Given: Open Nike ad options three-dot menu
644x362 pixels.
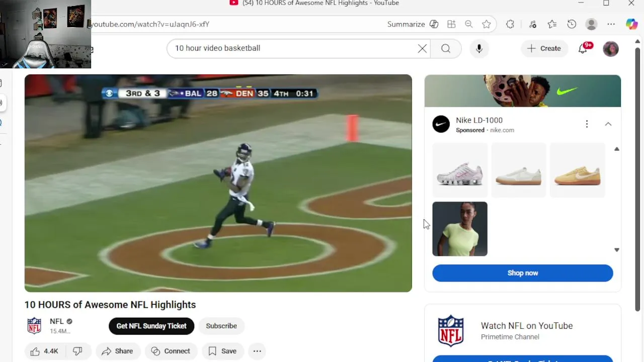Looking at the screenshot, I should 587,124.
